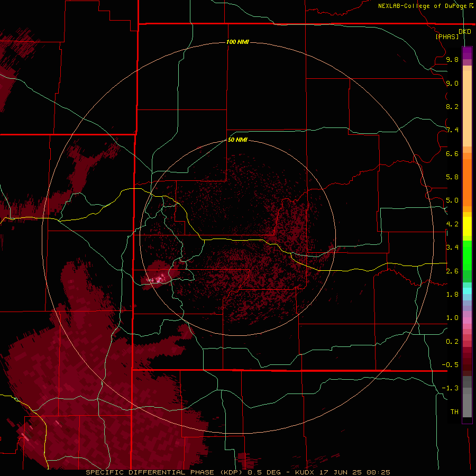Image resolution: width=476 pixels, height=476 pixels.
Task: Click the NEXLAB-College of DuPage label
Action: (425, 6)
